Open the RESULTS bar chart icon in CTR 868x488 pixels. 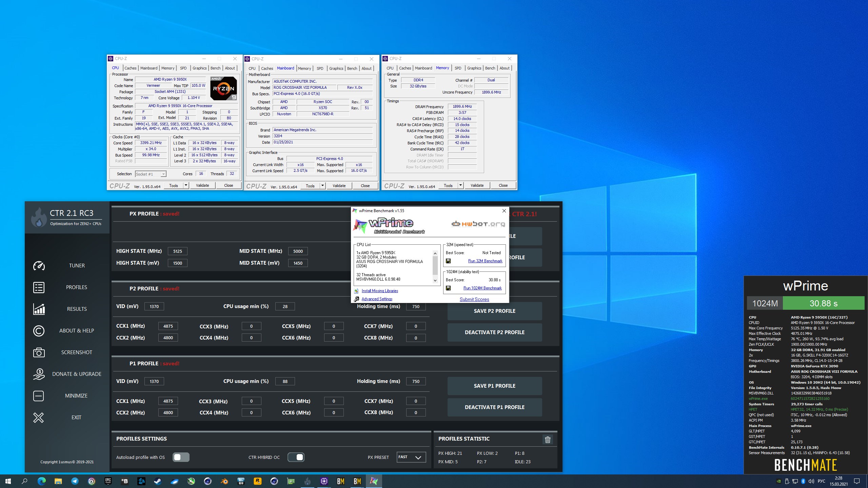pyautogui.click(x=39, y=309)
